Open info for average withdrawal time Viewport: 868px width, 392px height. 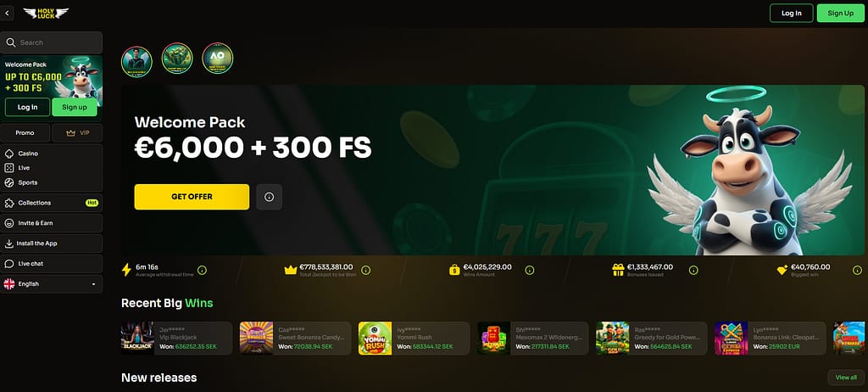point(202,270)
